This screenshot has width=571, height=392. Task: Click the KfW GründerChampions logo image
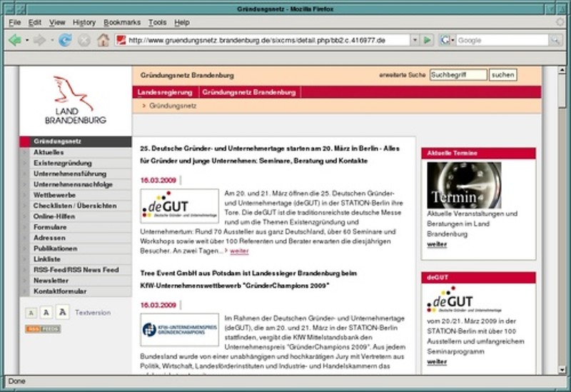(180, 329)
